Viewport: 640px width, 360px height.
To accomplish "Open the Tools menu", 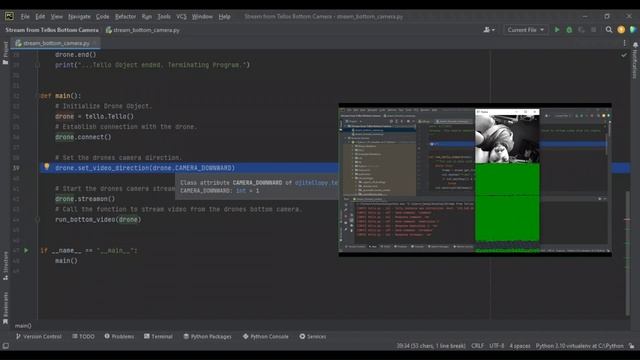I will [x=164, y=17].
